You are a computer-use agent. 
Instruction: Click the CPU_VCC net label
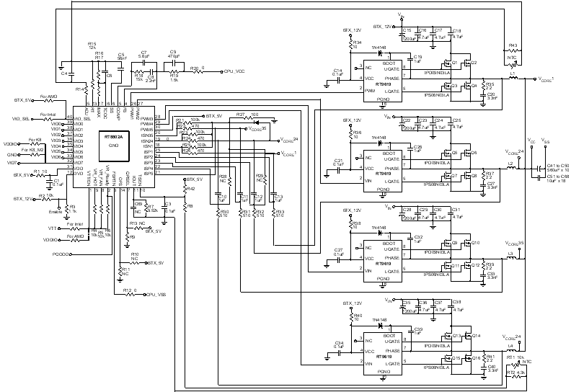click(236, 72)
